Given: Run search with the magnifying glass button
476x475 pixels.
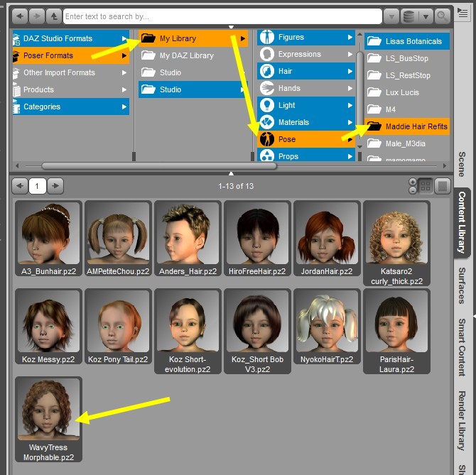Looking at the screenshot, I should pos(442,16).
